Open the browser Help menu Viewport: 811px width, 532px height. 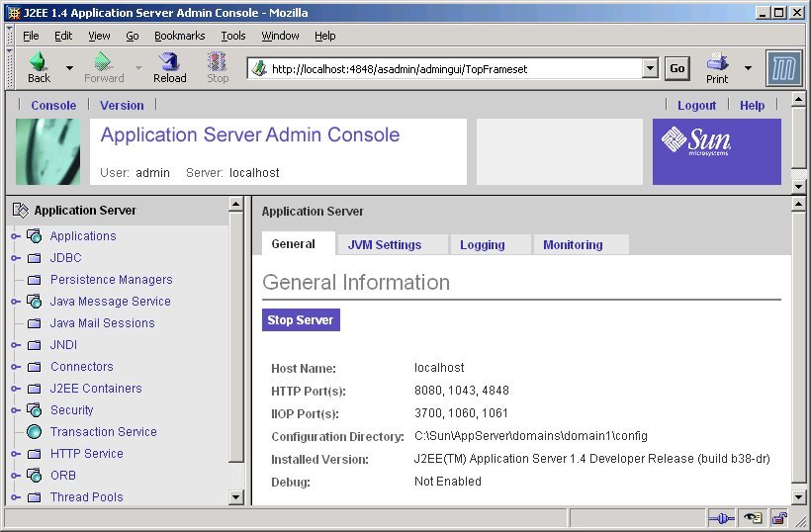click(324, 36)
